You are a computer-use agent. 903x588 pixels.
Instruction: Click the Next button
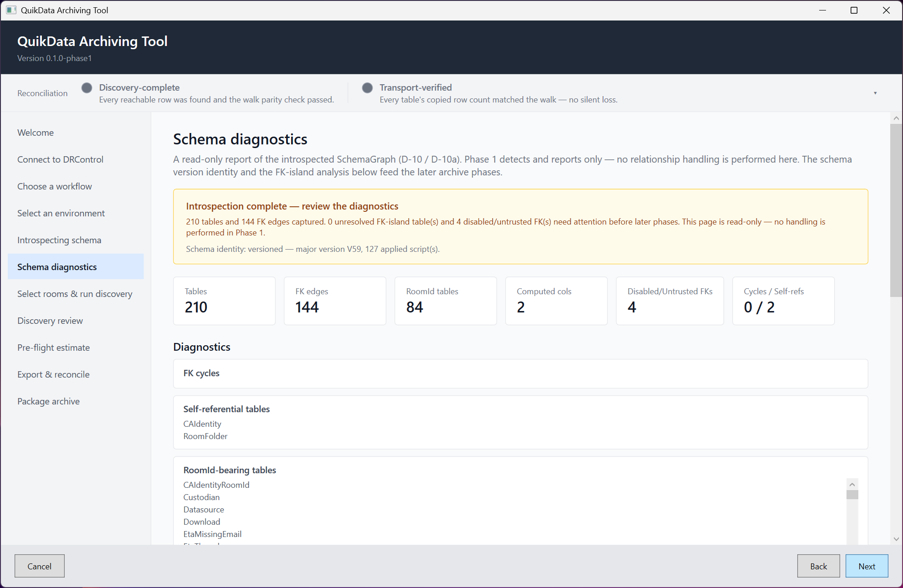tap(867, 566)
